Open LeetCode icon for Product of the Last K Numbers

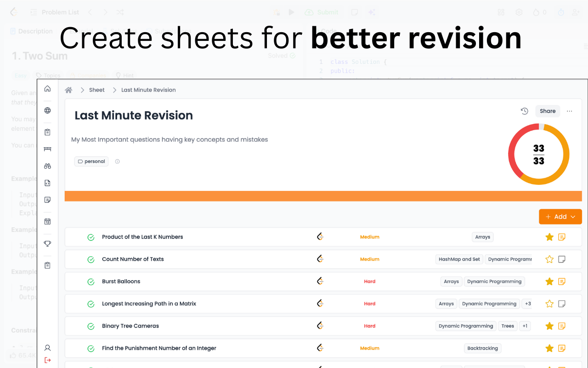pyautogui.click(x=320, y=237)
